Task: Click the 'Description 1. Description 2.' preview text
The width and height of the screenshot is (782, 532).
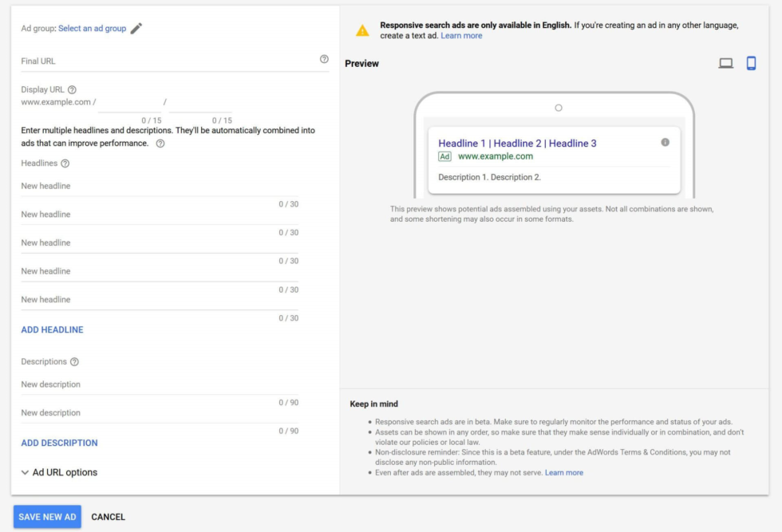Action: tap(489, 178)
